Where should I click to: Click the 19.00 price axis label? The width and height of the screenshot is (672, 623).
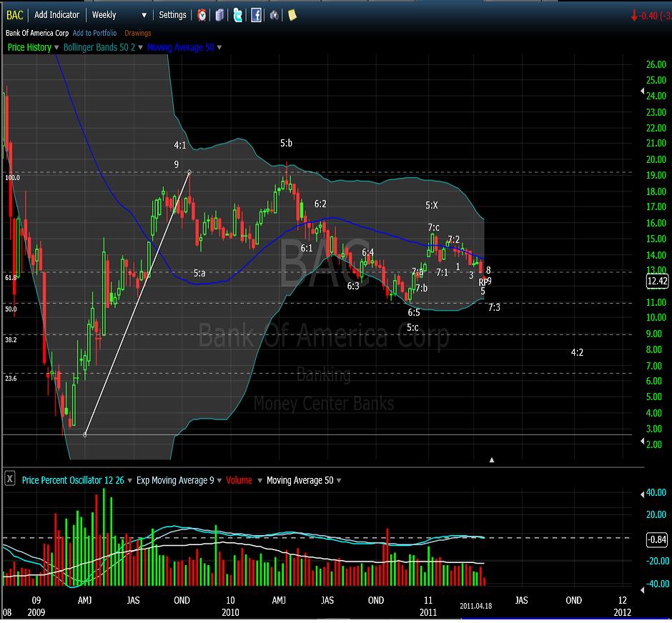pos(656,175)
